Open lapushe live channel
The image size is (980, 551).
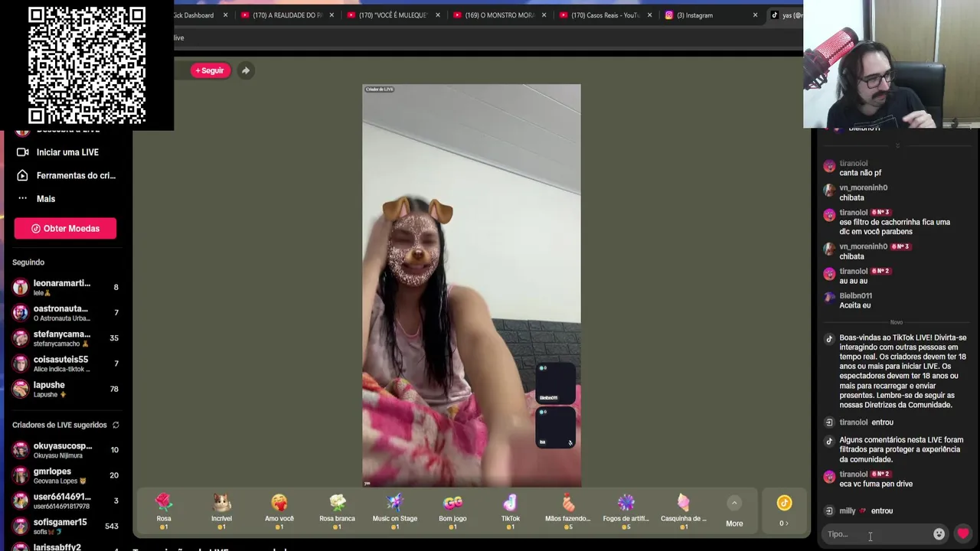tap(66, 389)
